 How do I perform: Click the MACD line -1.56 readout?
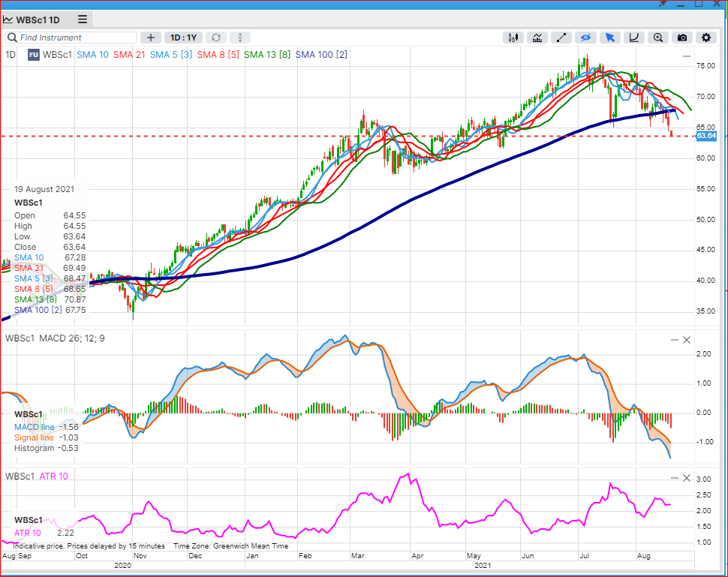(47, 427)
